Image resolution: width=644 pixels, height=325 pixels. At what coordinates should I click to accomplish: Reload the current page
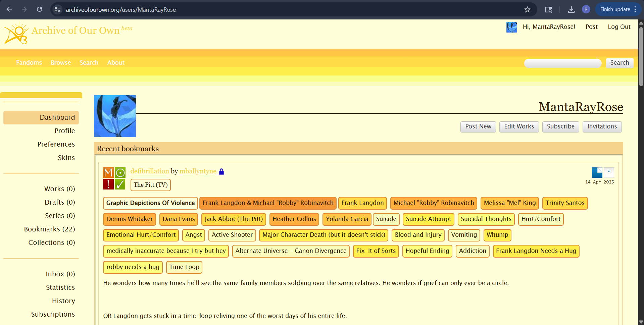(39, 9)
